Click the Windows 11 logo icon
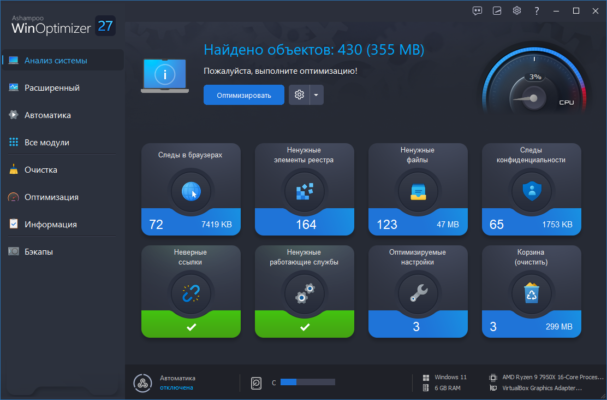 (426, 378)
